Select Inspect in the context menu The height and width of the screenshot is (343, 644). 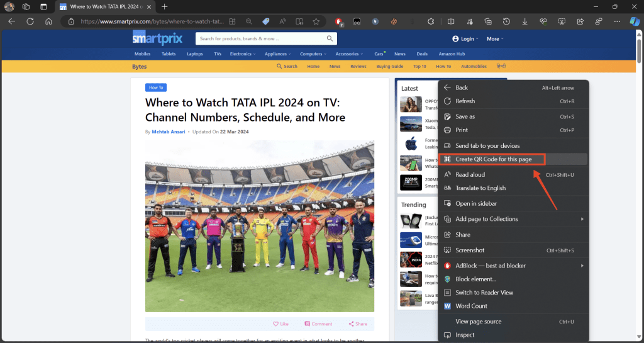[513, 335]
